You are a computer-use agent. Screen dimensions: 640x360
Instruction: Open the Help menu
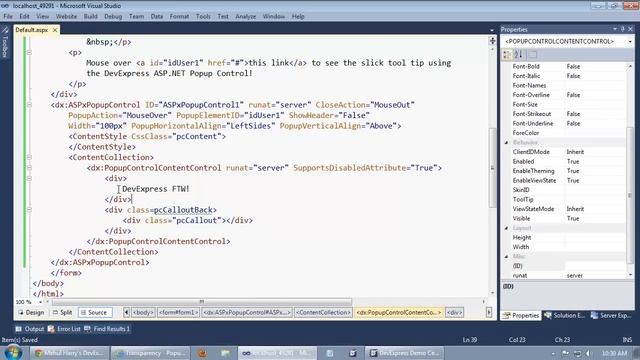(298, 16)
